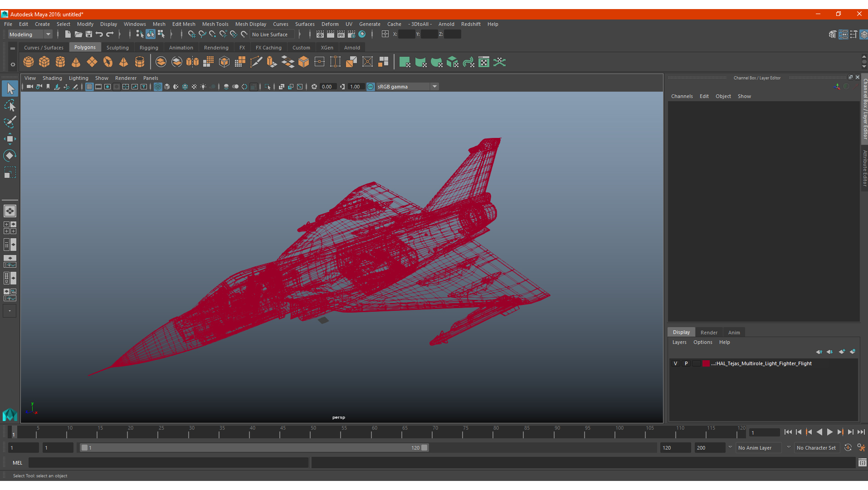Open the Layers menu in editor
The height and width of the screenshot is (490, 868).
[679, 342]
